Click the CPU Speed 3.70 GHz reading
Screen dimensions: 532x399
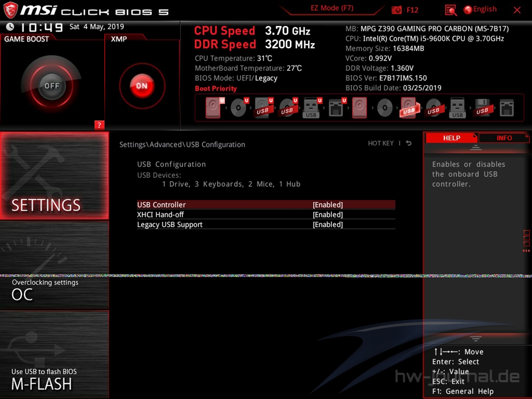(252, 31)
